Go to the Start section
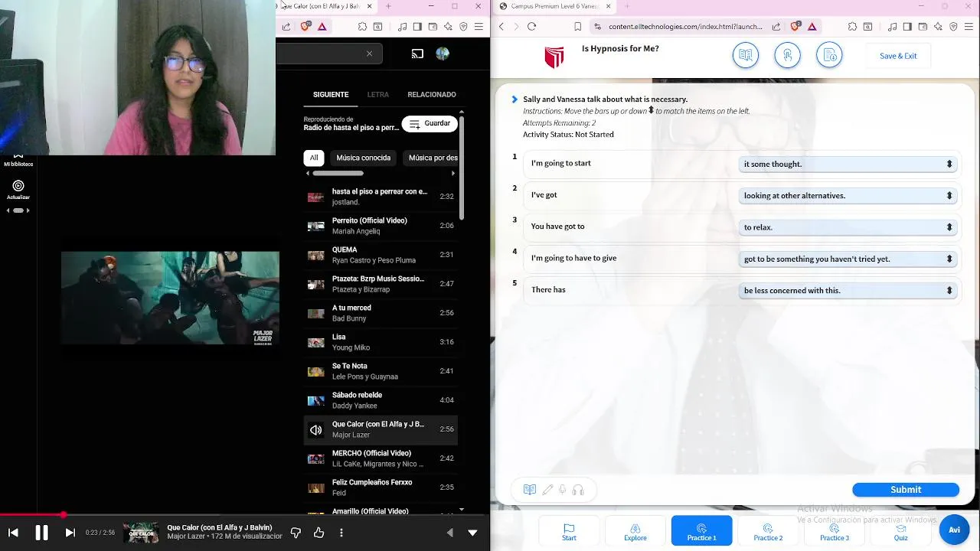This screenshot has height=551, width=980. tap(569, 531)
